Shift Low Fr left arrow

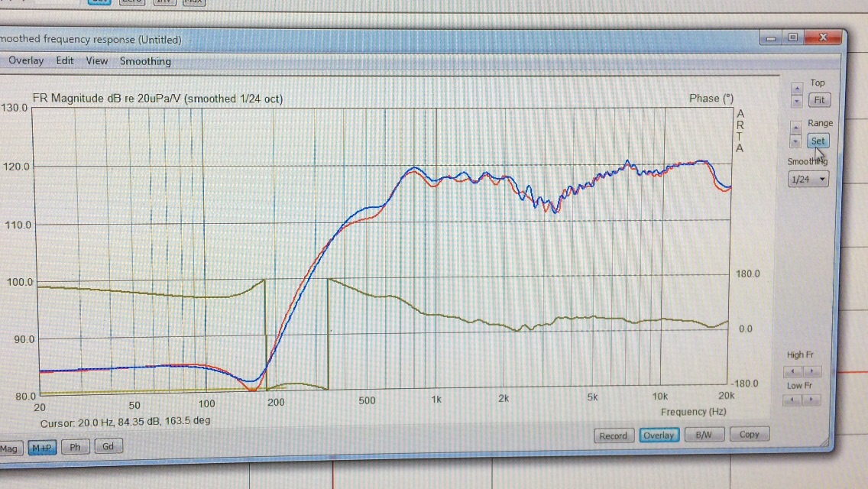tap(792, 400)
